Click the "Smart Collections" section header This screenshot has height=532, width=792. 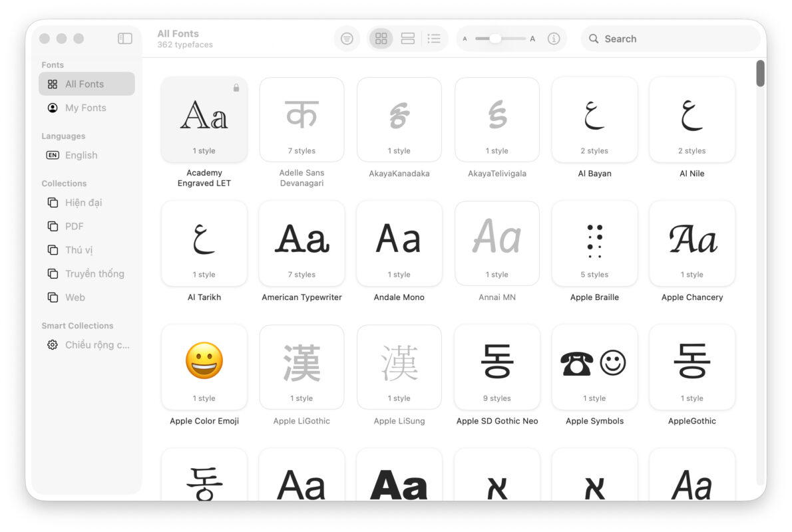[77, 326]
